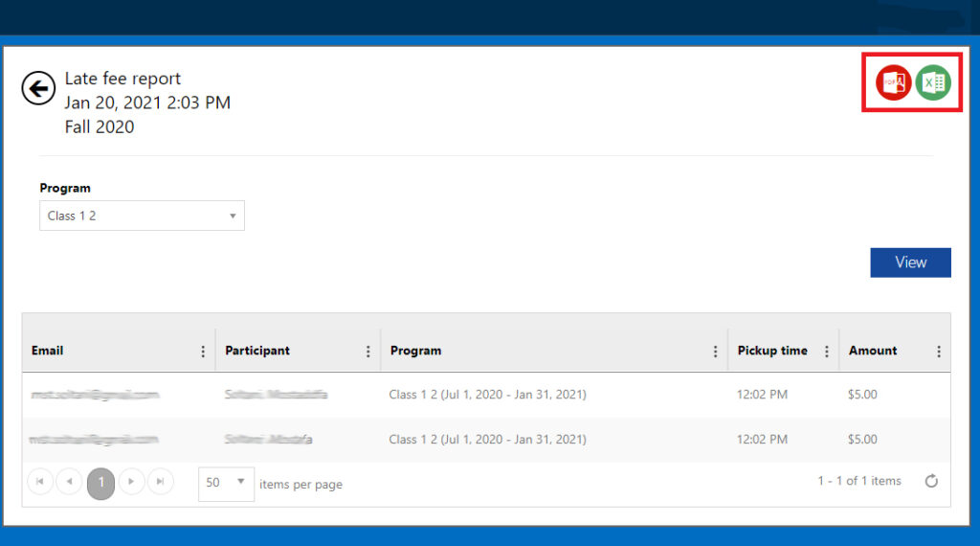This screenshot has width=980, height=546.
Task: Go to the previous page of results
Action: pyautogui.click(x=69, y=482)
